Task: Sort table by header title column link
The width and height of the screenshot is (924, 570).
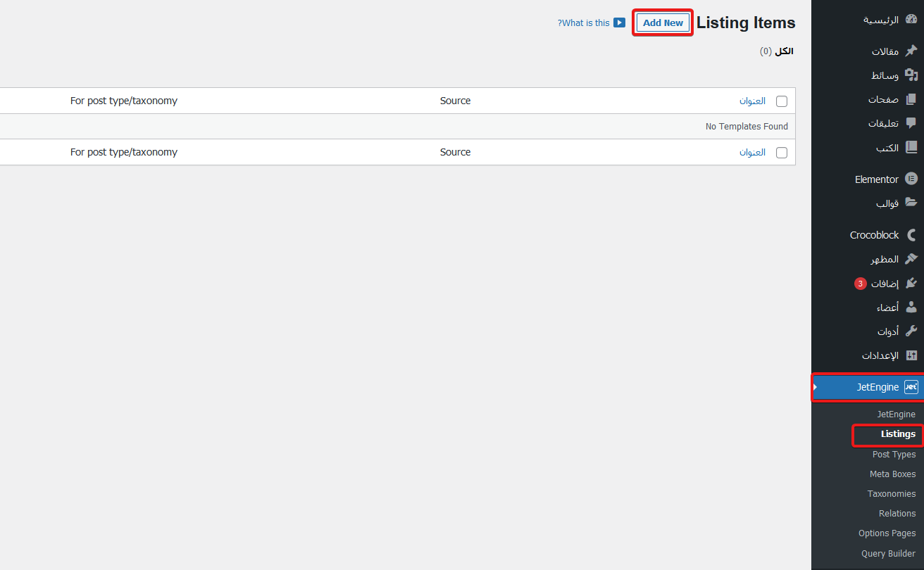Action: coord(752,101)
